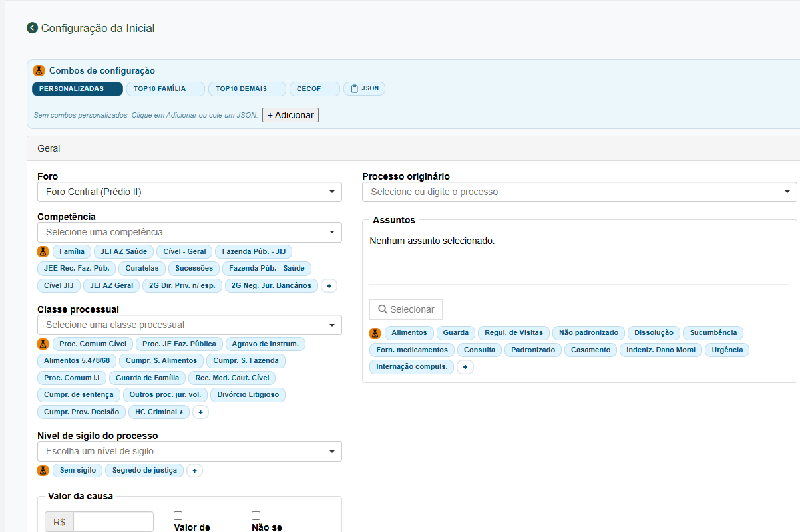Pick the Curatelas competência chip

point(142,268)
